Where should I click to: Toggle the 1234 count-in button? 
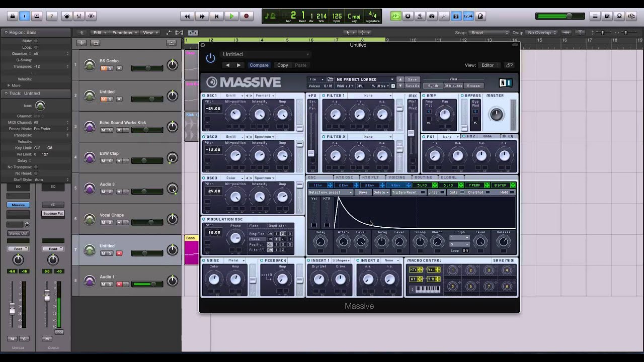coord(468,16)
